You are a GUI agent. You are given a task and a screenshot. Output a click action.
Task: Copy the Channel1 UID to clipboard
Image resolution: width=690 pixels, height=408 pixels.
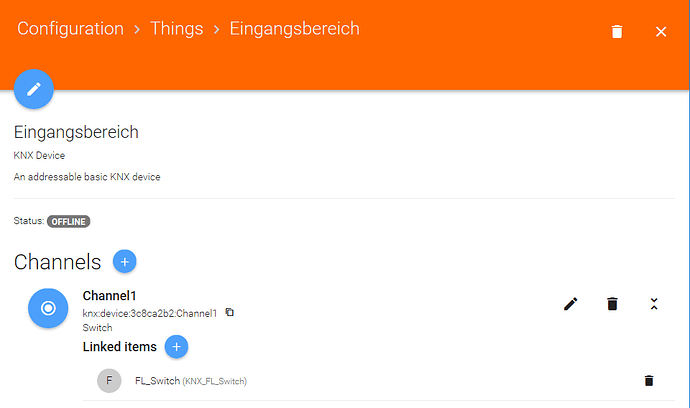click(230, 313)
